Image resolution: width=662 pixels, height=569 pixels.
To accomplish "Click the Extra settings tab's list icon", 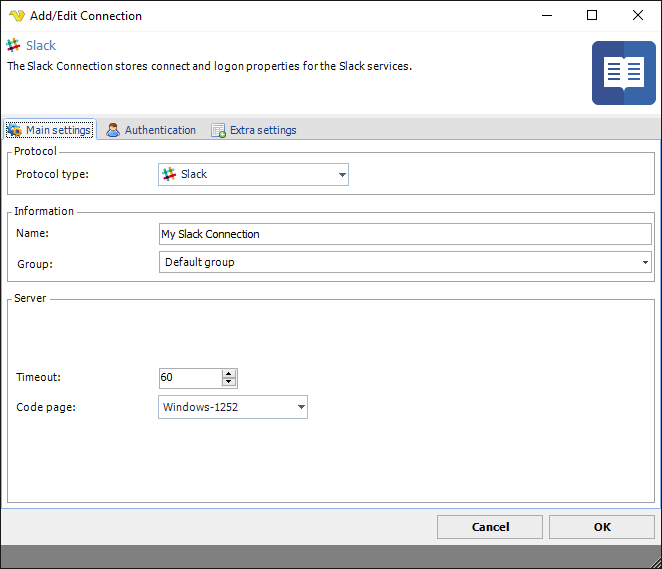I will click(x=218, y=130).
